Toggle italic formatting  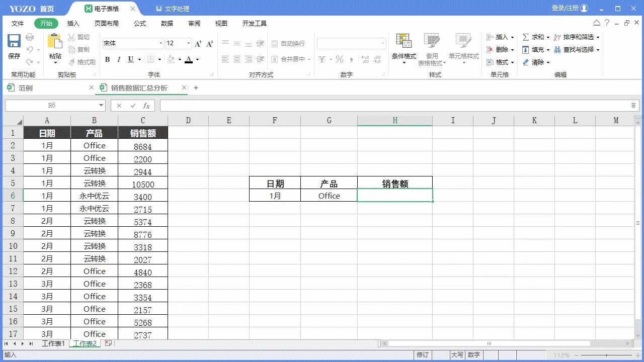pos(118,59)
